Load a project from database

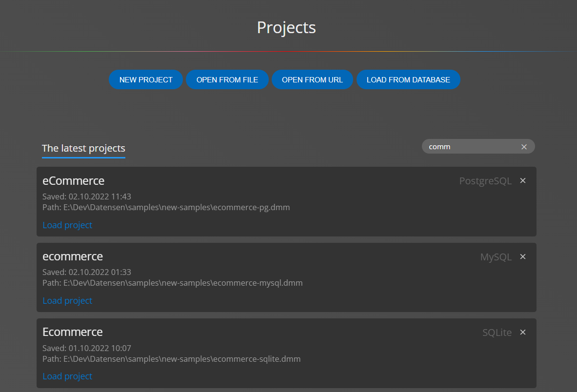point(408,79)
